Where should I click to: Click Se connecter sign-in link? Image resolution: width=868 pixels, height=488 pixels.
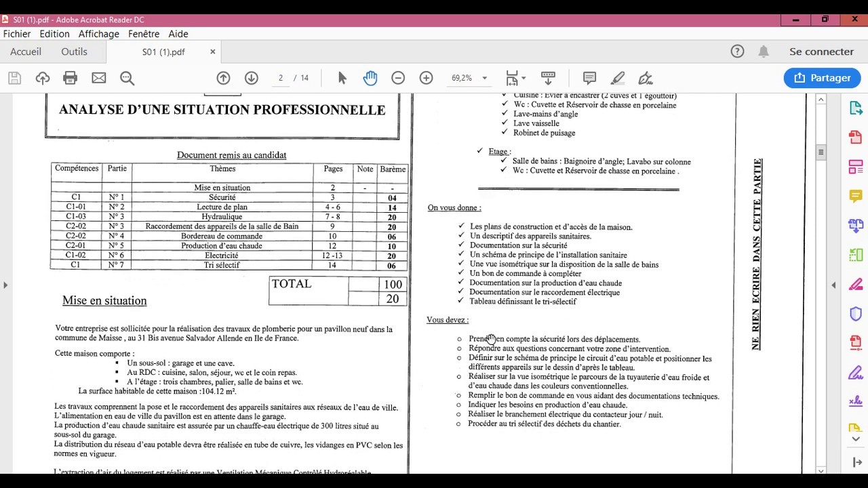[x=821, y=52]
